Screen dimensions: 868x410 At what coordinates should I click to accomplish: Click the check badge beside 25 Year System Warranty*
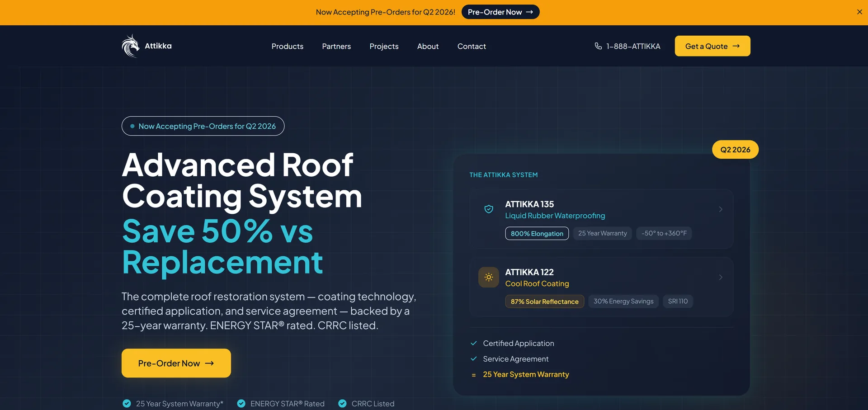pos(127,403)
